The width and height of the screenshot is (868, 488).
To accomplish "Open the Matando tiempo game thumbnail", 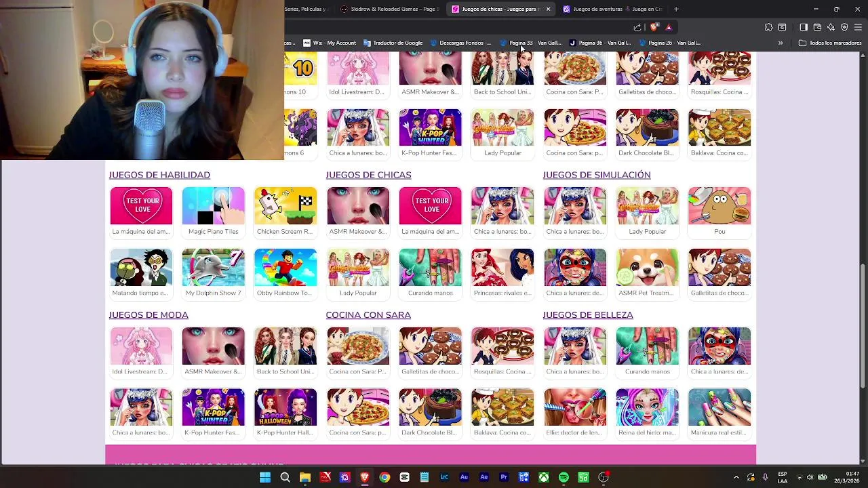I will click(x=141, y=268).
